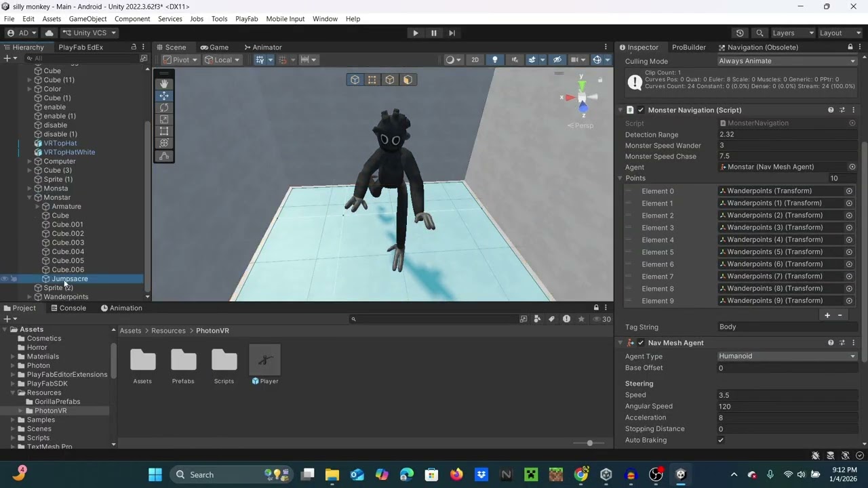
Task: Select the combined Transform tool
Action: (x=164, y=144)
